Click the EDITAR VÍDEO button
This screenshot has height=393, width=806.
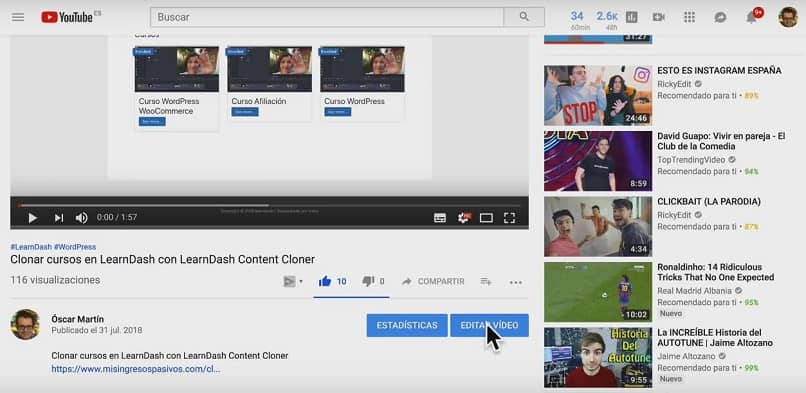pyautogui.click(x=489, y=326)
